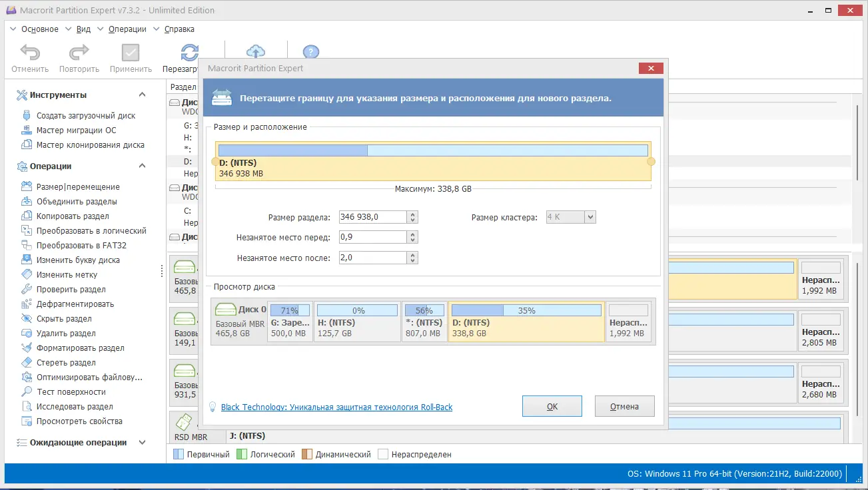Increase Незанятое место перед with up arrow
Image resolution: width=868 pixels, height=490 pixels.
pos(413,234)
